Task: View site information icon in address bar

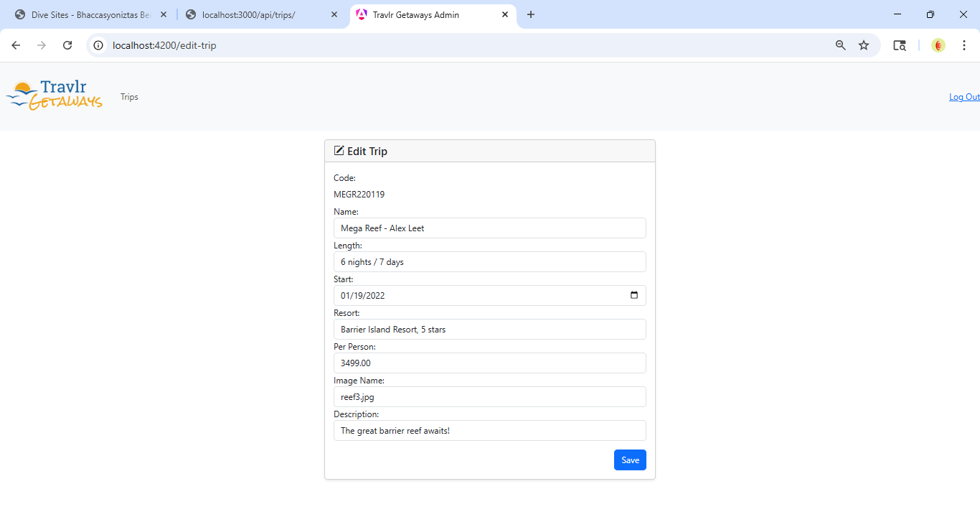Action: (x=99, y=45)
